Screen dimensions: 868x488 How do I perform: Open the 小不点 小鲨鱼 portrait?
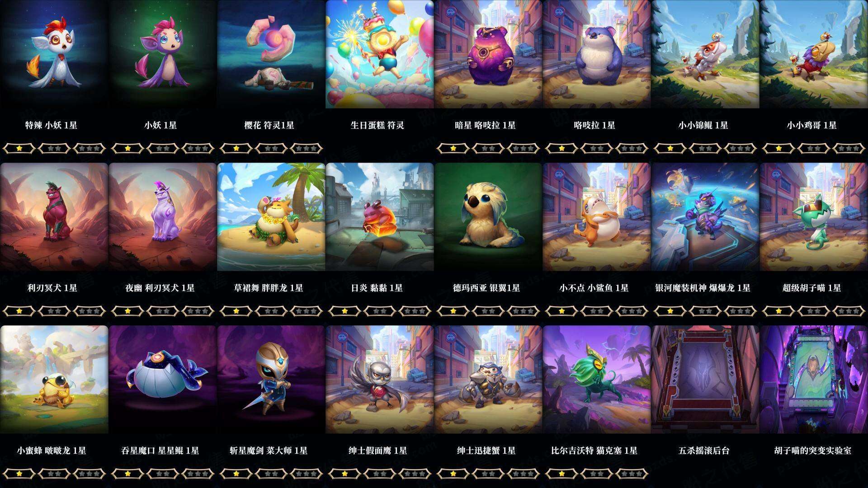[597, 217]
